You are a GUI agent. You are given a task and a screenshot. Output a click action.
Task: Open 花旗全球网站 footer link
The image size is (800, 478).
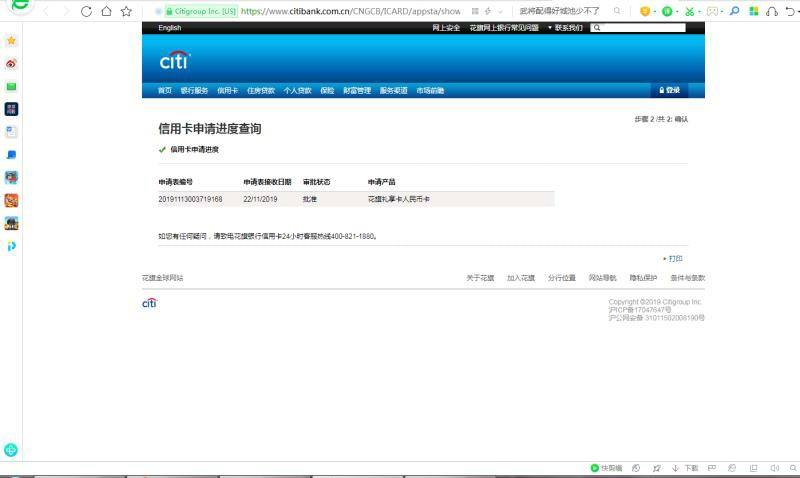[163, 278]
